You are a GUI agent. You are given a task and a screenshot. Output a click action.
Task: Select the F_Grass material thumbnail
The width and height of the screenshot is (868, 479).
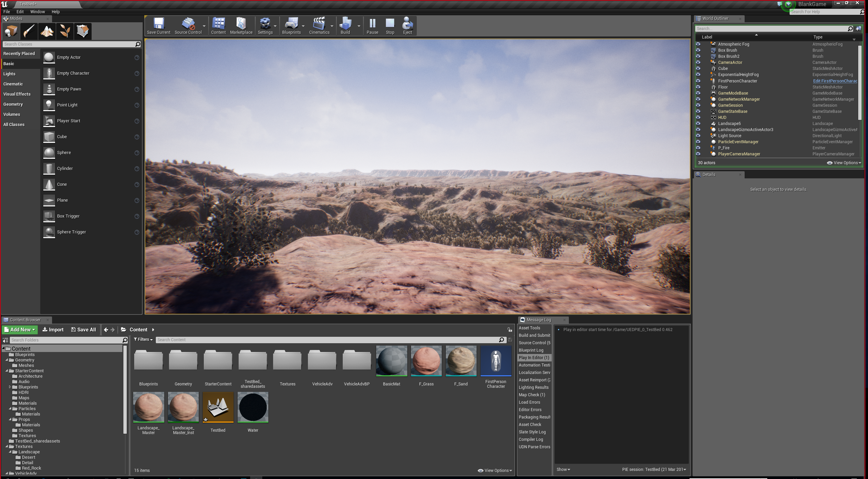[x=426, y=361]
